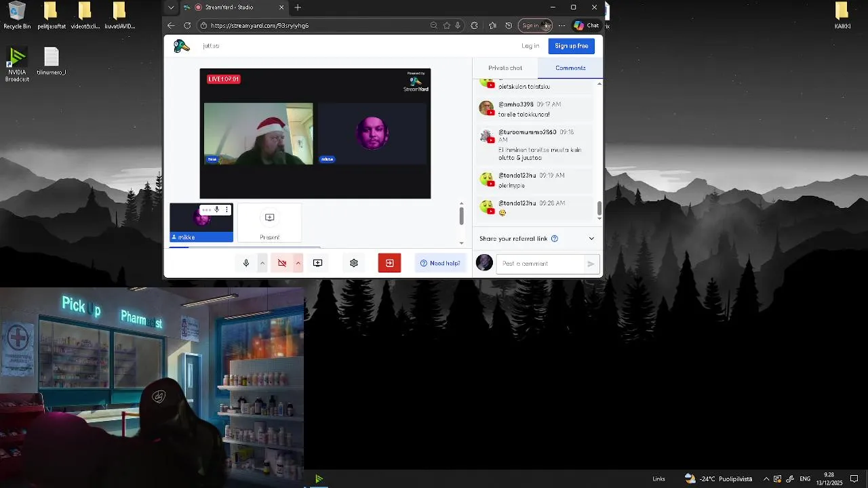Select mikke participant name bar
868x488 pixels.
click(x=201, y=237)
